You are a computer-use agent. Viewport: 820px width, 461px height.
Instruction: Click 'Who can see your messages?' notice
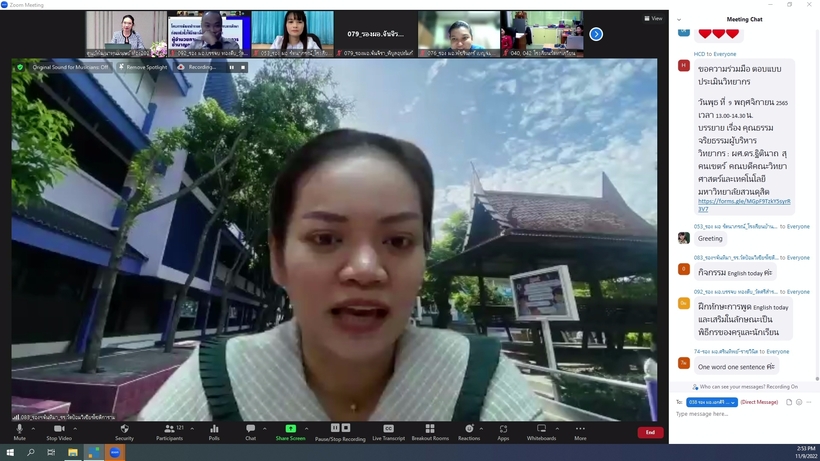(744, 387)
